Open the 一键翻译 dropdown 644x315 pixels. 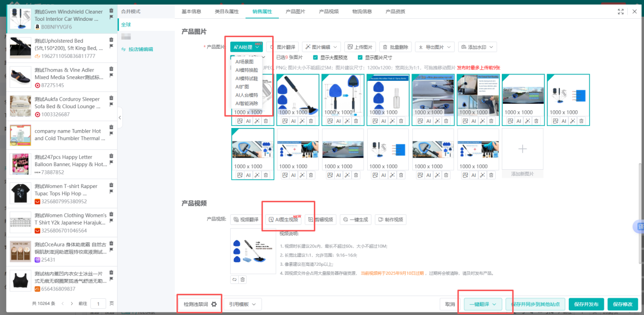[x=482, y=304]
